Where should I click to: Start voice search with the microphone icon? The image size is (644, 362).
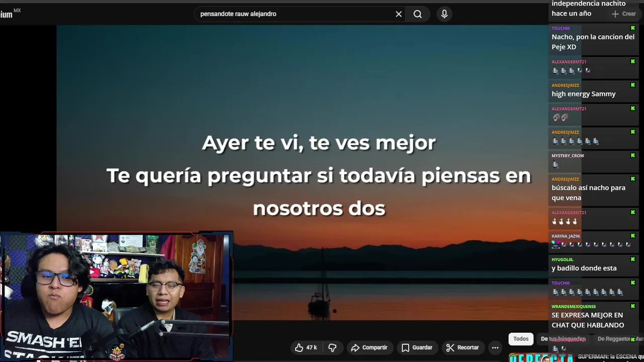click(444, 14)
